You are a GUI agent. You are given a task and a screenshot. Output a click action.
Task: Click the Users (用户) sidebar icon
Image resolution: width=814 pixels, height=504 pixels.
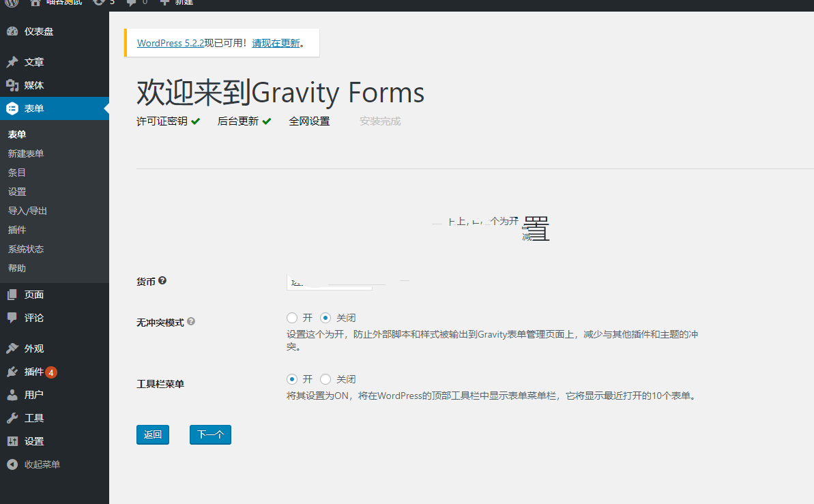pyautogui.click(x=12, y=395)
